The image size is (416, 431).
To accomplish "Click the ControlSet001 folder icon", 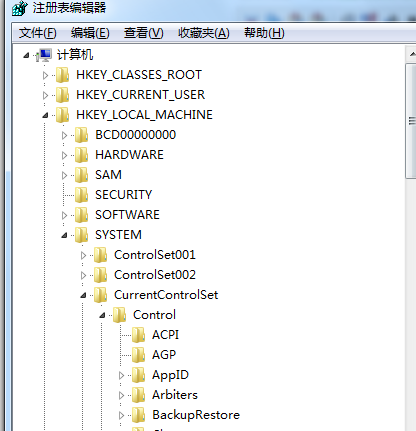I will (100, 255).
